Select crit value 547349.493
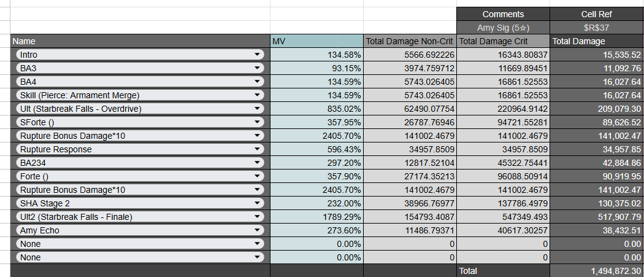Screen dimensions: 644x277 pyautogui.click(x=503, y=216)
